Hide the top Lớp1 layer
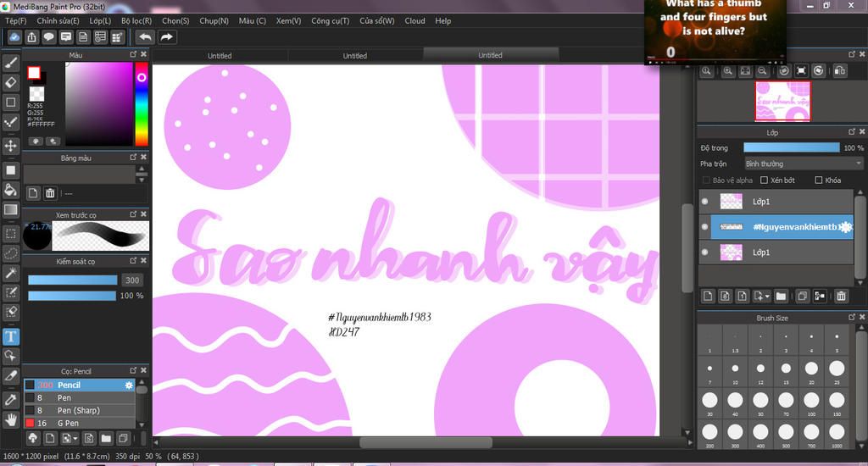 (x=704, y=202)
